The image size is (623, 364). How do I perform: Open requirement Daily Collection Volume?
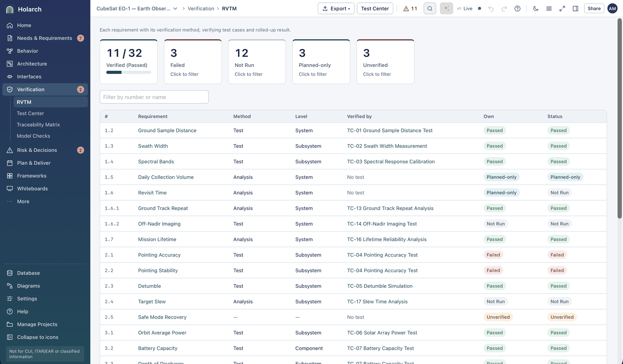166,177
